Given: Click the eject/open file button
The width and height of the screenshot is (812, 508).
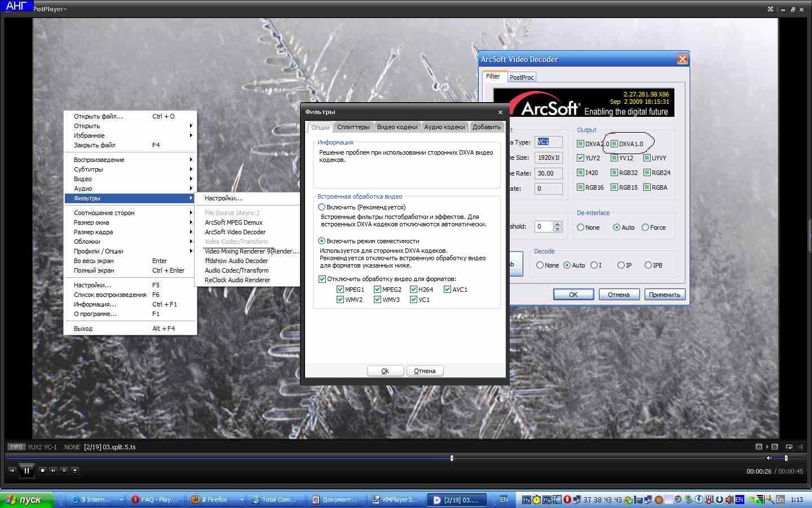Looking at the screenshot, I should point(75,470).
